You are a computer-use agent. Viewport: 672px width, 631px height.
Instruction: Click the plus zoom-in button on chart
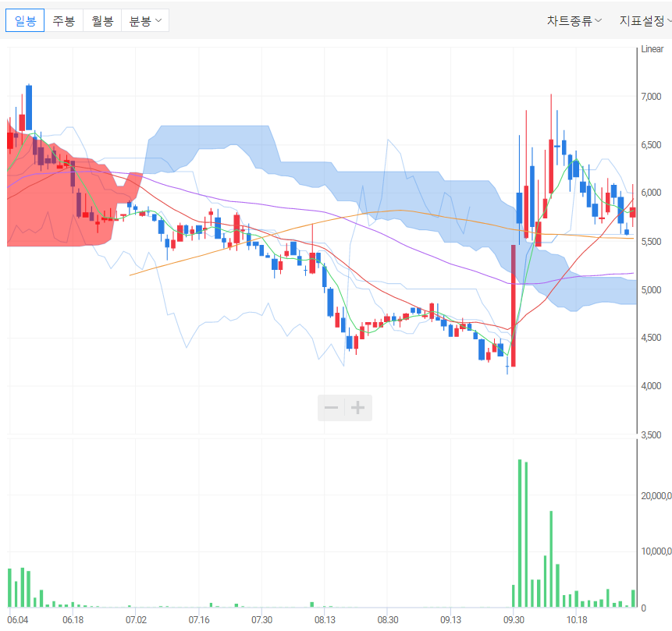click(358, 407)
